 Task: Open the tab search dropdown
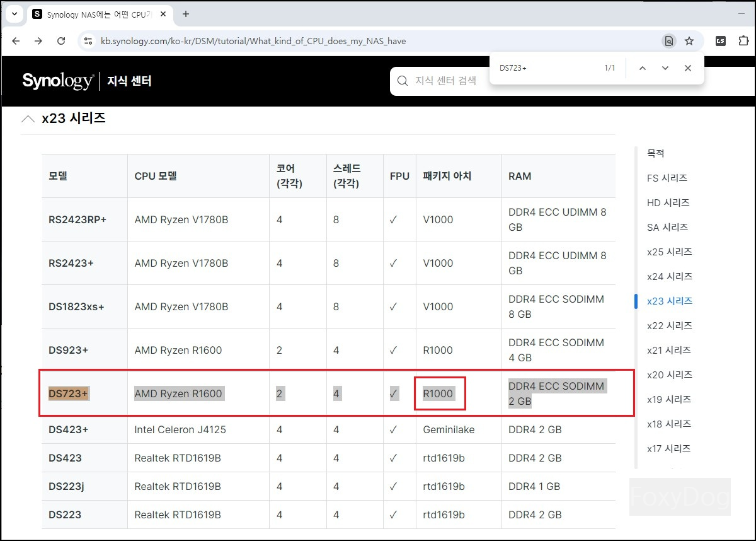(x=14, y=14)
